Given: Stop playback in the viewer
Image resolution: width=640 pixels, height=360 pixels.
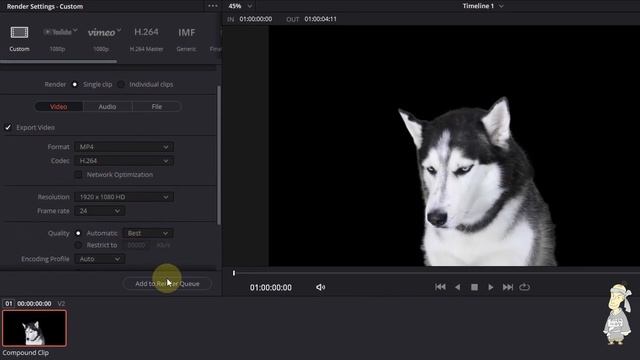Looking at the screenshot, I should [x=474, y=287].
